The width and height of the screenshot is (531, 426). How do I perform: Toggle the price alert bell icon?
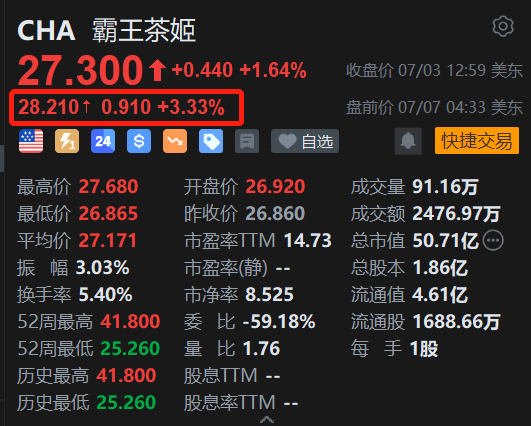coord(408,141)
